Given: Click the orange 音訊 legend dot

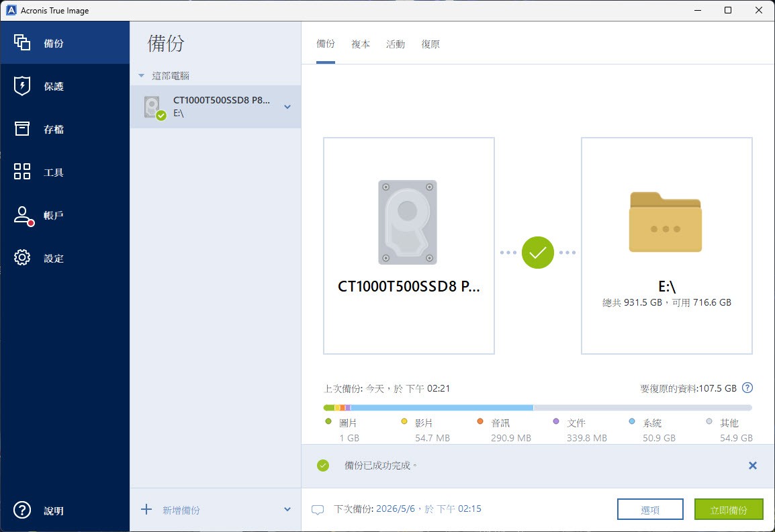Looking at the screenshot, I should click(480, 422).
